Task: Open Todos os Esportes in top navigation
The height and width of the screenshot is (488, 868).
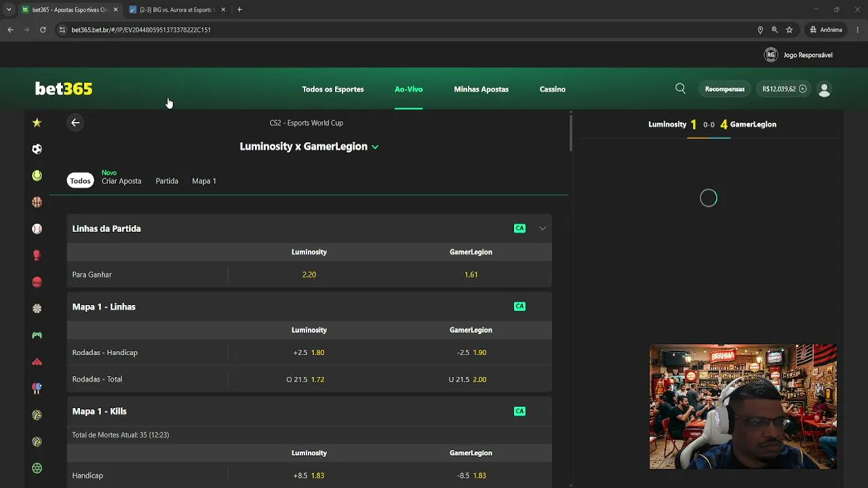Action: (x=333, y=89)
